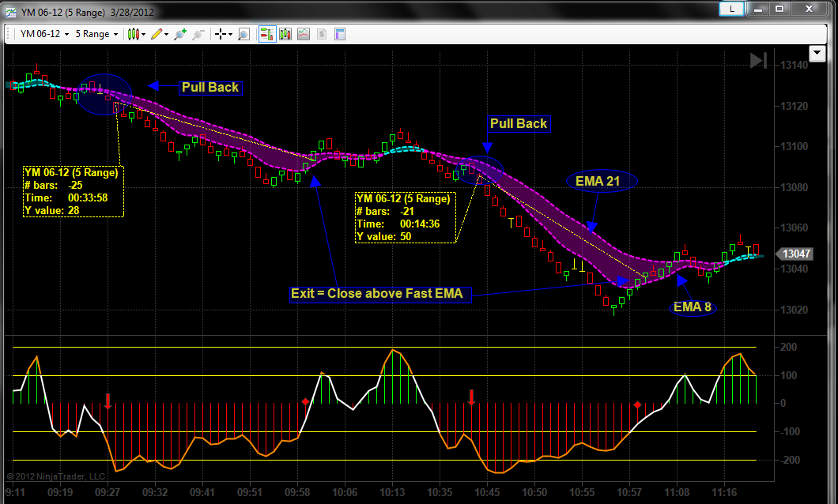Click the 13047 current price marker
Viewport: 838px width, 504px height.
[x=796, y=254]
